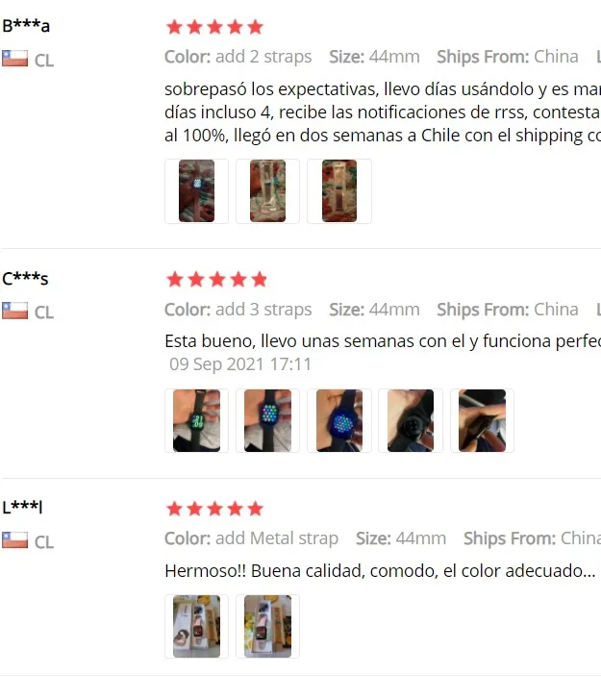The image size is (601, 700).
Task: Click the Chile flag icon under C***s
Action: (14, 311)
